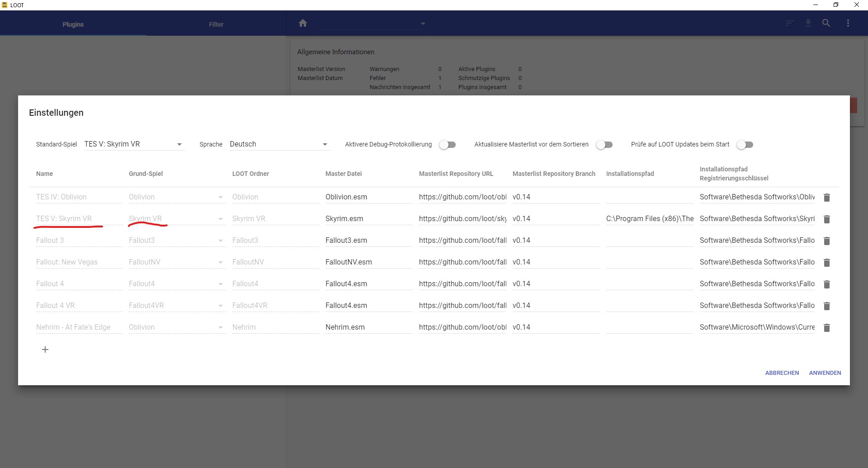Click trash icon for Skyrim VR row
Viewport: 868px width, 468px height.
point(827,219)
